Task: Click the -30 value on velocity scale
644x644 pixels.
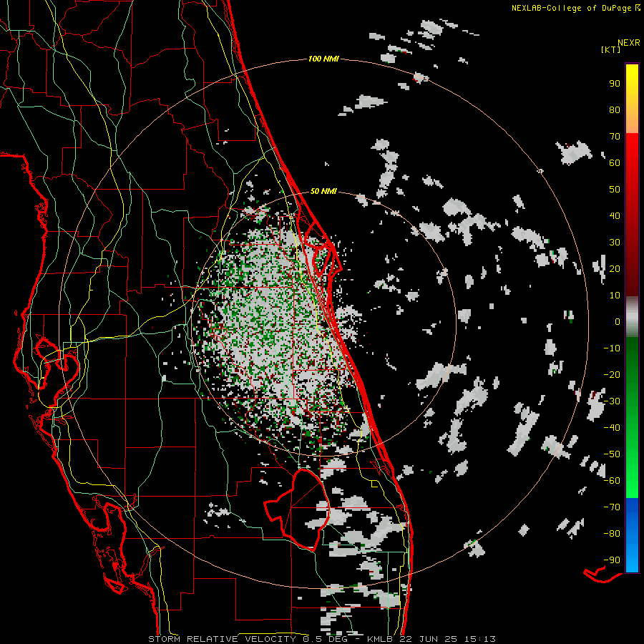Action: 612,401
